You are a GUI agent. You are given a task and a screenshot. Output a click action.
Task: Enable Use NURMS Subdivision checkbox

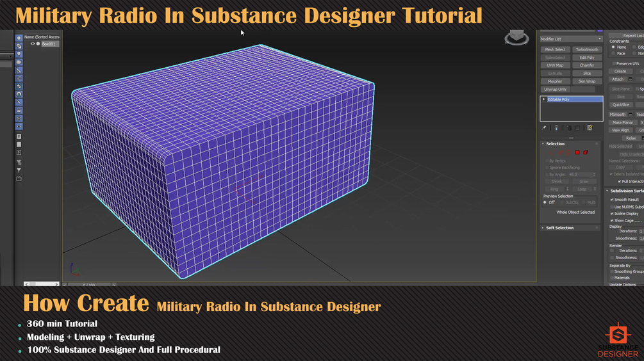pyautogui.click(x=612, y=207)
